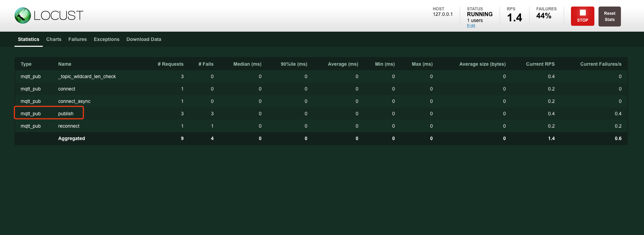Open the Edit users link
The height and width of the screenshot is (235, 644).
pyautogui.click(x=471, y=26)
